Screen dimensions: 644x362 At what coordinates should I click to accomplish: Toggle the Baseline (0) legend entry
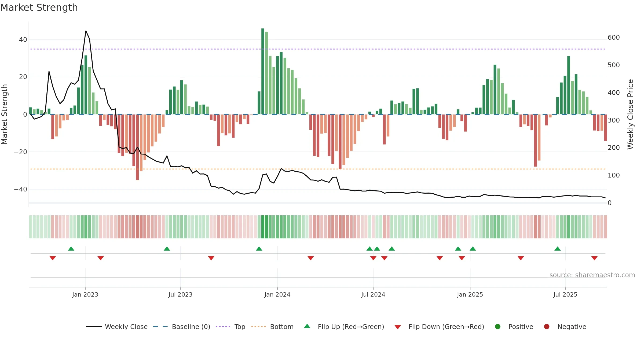(x=182, y=327)
